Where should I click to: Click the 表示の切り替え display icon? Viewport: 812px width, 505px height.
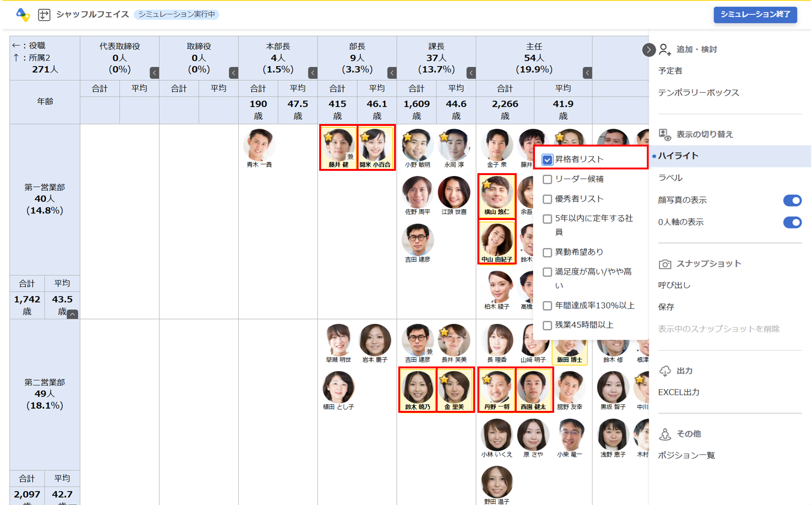pyautogui.click(x=665, y=135)
